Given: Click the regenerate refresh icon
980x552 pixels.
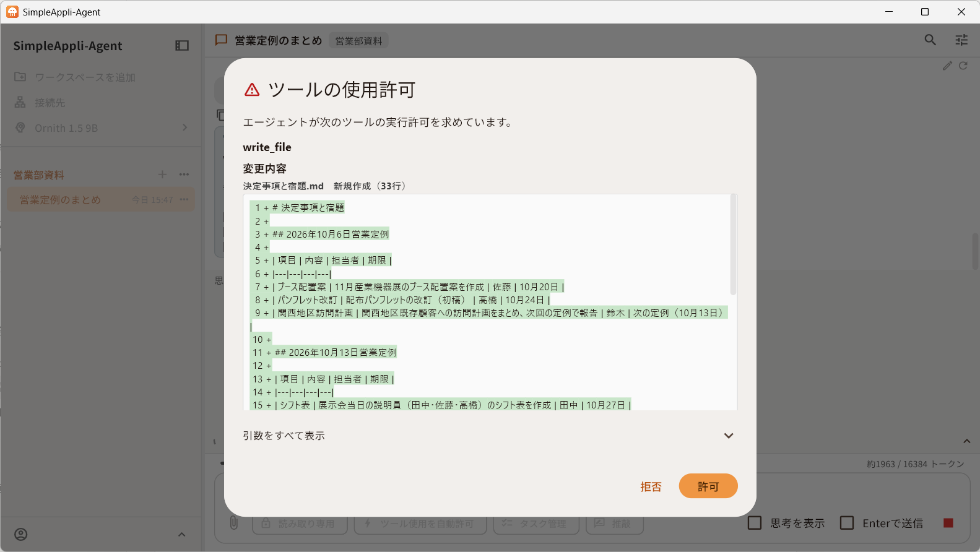Looking at the screenshot, I should click(x=963, y=66).
